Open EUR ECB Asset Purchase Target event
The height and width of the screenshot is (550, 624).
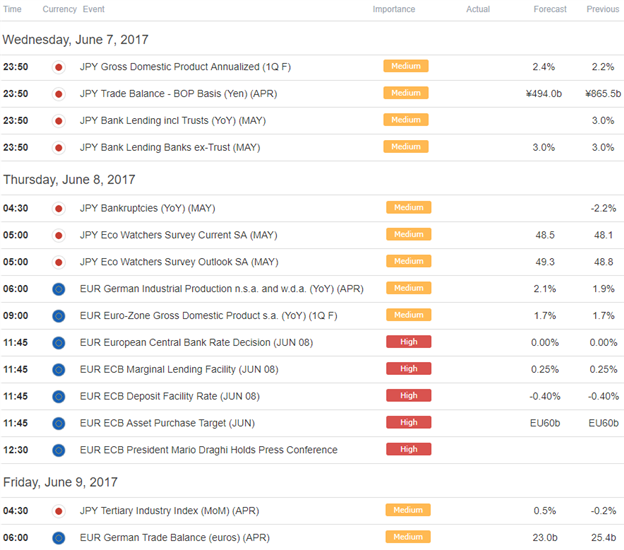tap(167, 423)
